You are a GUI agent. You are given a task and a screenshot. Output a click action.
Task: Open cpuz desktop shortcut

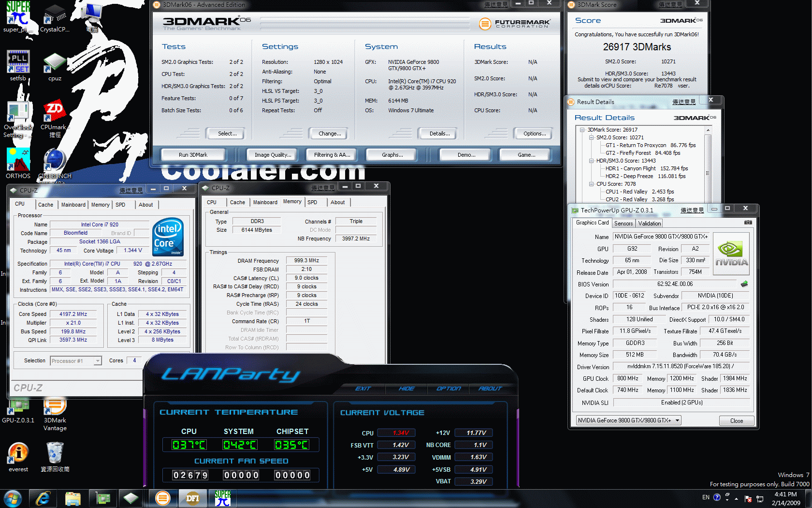(x=55, y=65)
